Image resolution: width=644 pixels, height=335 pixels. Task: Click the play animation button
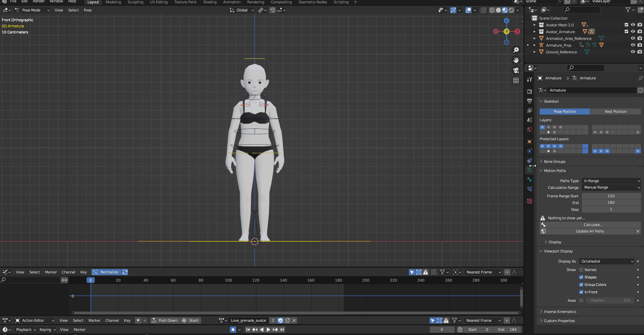point(268,330)
